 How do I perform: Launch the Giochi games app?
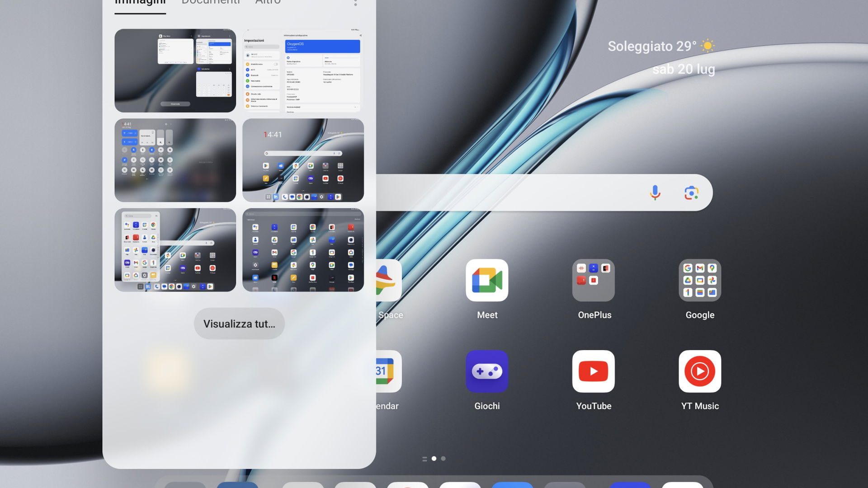click(x=487, y=371)
